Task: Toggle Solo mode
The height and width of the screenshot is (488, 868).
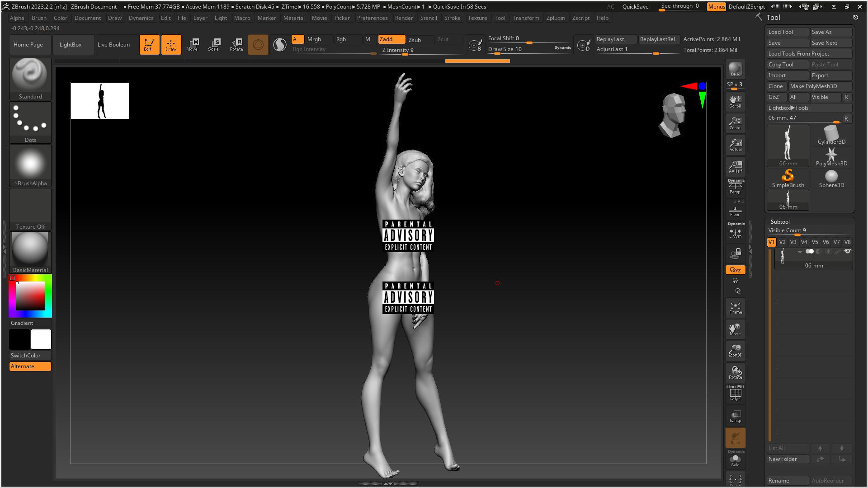Action: tap(735, 460)
